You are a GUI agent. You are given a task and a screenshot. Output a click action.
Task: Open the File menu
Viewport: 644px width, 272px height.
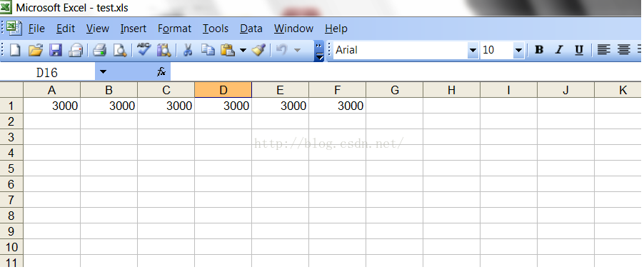click(36, 29)
